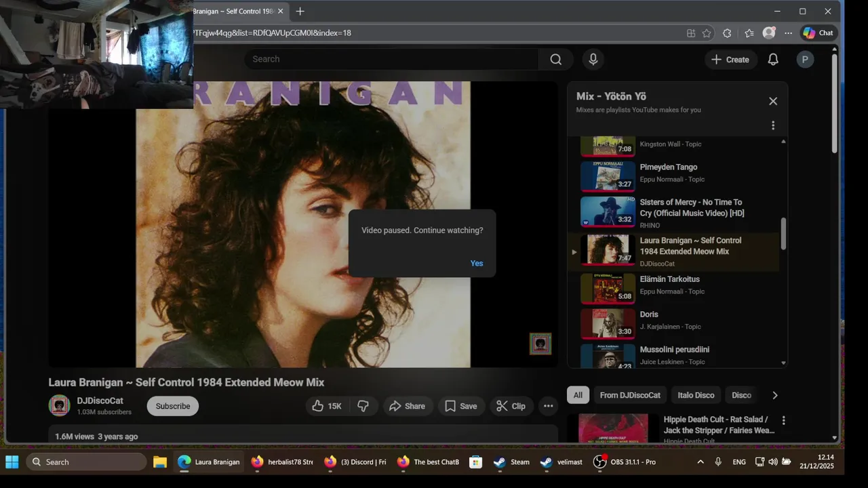Viewport: 868px width, 488px height.
Task: Open the tray volume speaker icon
Action: point(773,462)
